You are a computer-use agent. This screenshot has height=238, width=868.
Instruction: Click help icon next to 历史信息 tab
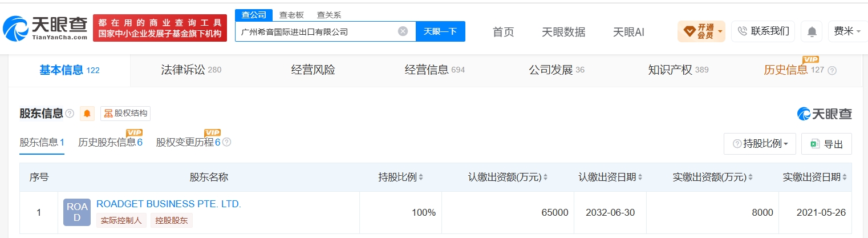tap(832, 71)
